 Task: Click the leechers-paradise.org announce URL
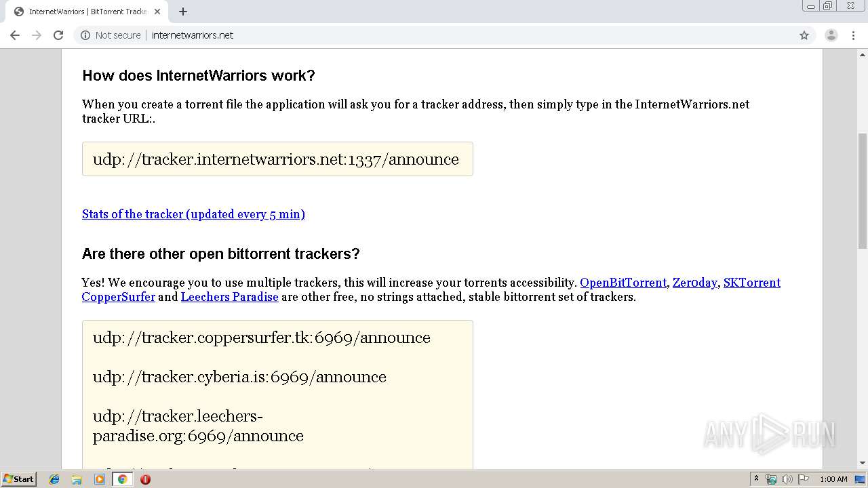[x=198, y=426]
